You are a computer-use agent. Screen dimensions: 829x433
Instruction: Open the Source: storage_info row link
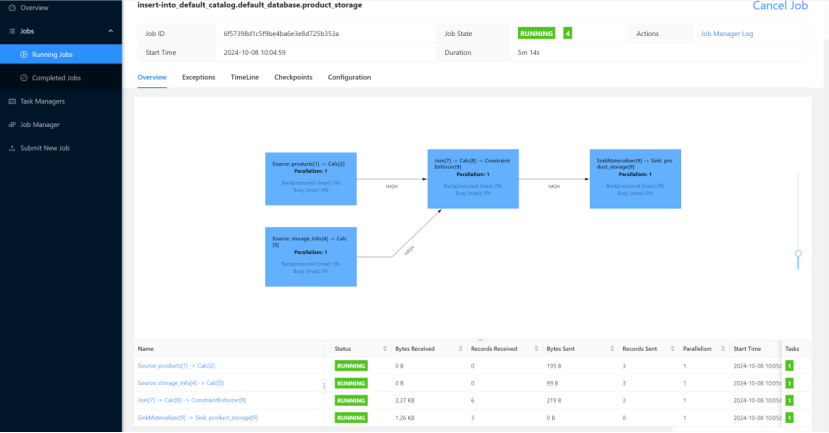point(180,383)
